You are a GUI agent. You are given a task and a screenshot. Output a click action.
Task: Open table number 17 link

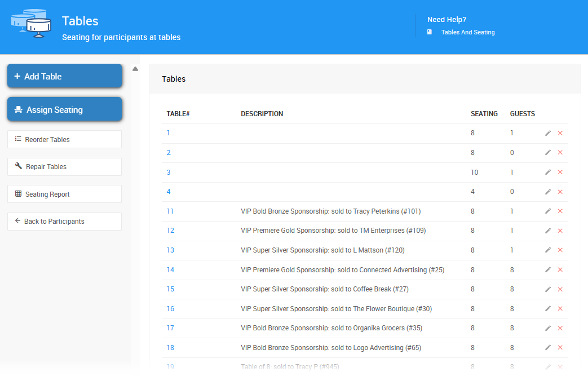tap(170, 328)
